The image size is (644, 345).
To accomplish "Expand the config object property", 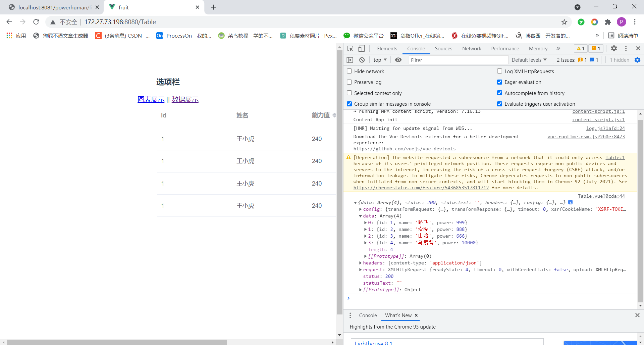I will click(361, 209).
